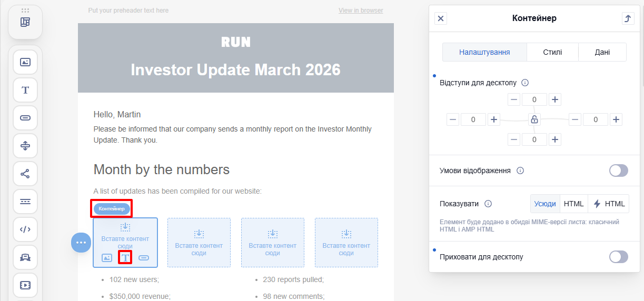Select the Image block in the sidebar
Viewport: 644px width, 301px height.
tap(25, 62)
